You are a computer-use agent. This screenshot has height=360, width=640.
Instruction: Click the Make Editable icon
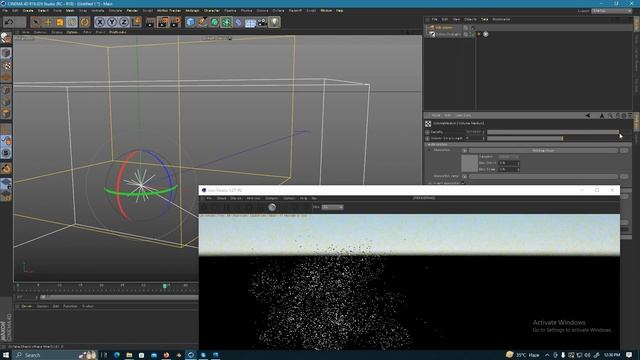point(6,38)
